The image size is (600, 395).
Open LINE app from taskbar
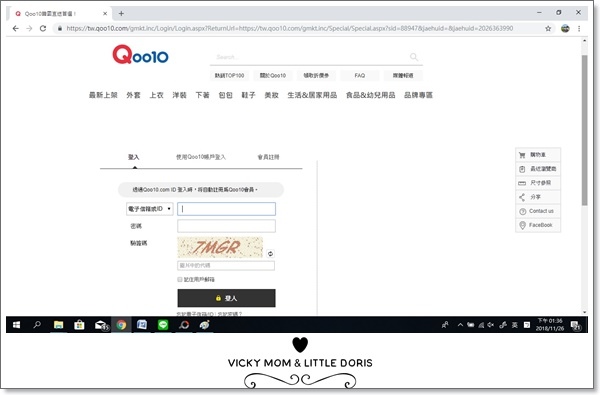coord(163,325)
